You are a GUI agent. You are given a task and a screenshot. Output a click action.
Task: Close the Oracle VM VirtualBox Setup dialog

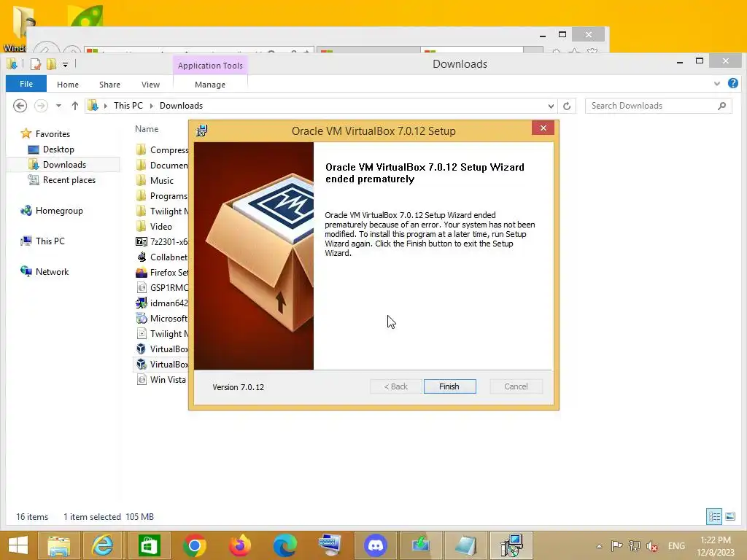point(543,128)
